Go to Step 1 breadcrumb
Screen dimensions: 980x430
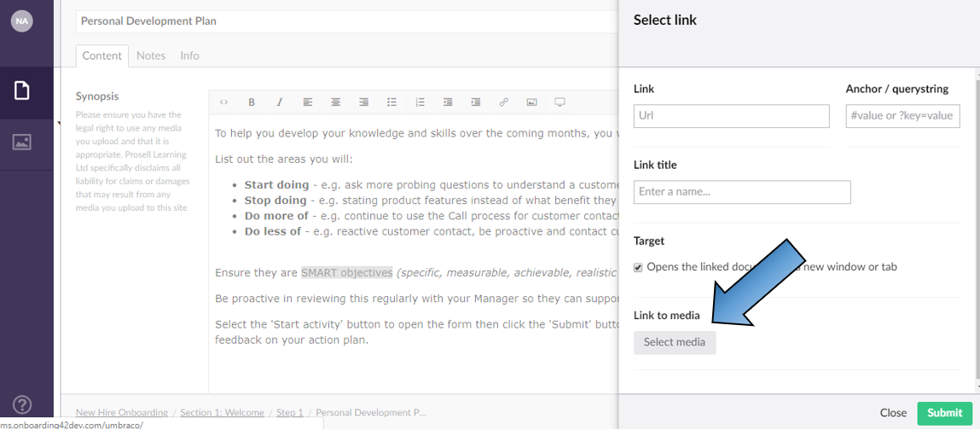pyautogui.click(x=290, y=412)
